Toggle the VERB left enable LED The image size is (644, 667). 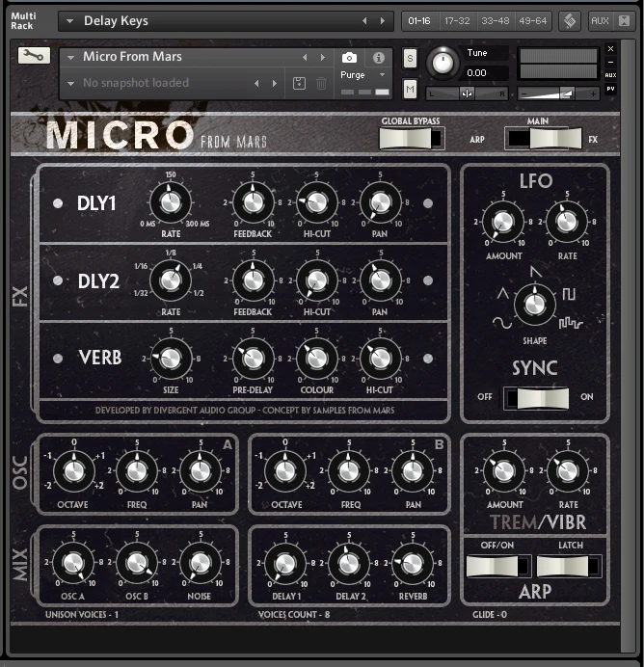(x=58, y=359)
